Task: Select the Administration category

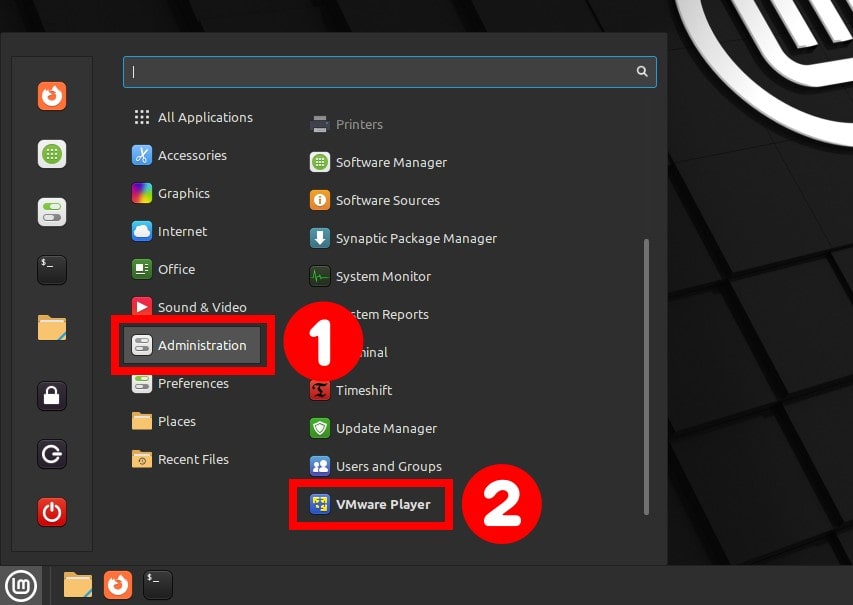Action: tap(191, 345)
